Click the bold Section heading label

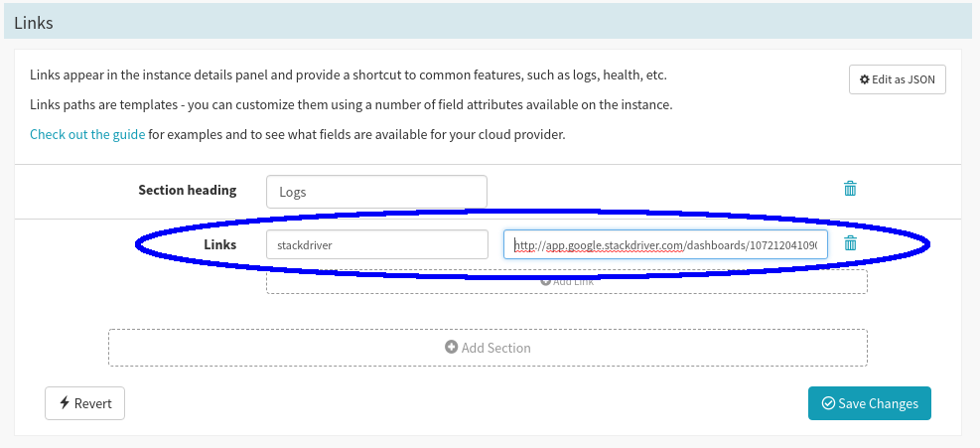[x=188, y=190]
